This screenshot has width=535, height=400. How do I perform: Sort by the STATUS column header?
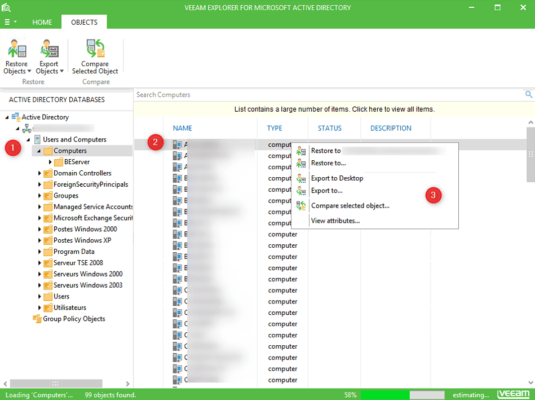coord(330,128)
